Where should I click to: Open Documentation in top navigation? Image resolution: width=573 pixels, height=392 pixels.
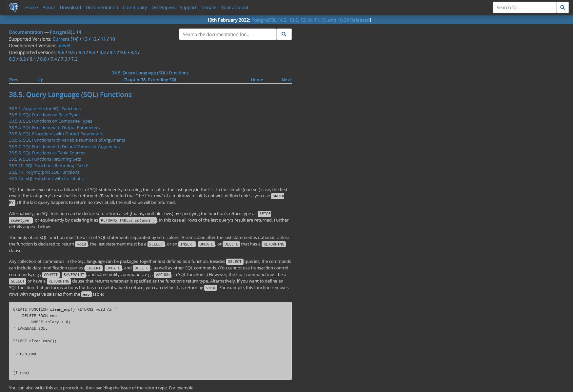[x=102, y=8]
